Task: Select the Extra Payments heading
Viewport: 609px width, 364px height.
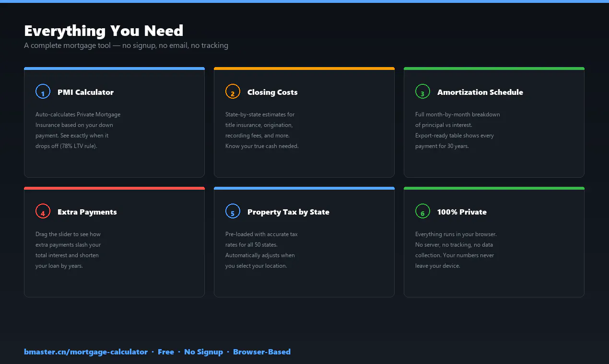Action: [87, 212]
